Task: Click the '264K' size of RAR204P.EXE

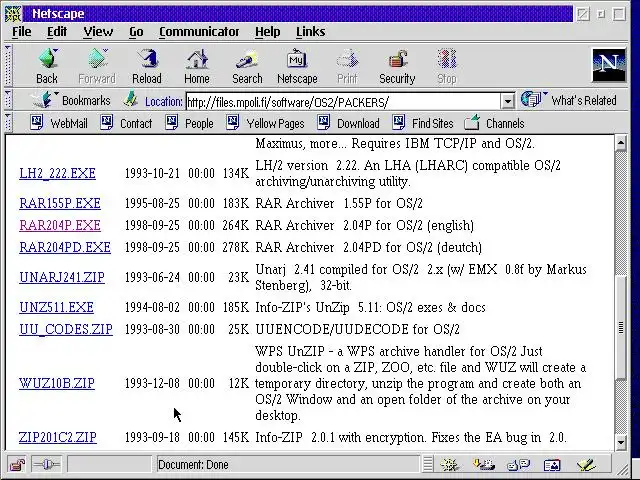Action: (x=236, y=225)
